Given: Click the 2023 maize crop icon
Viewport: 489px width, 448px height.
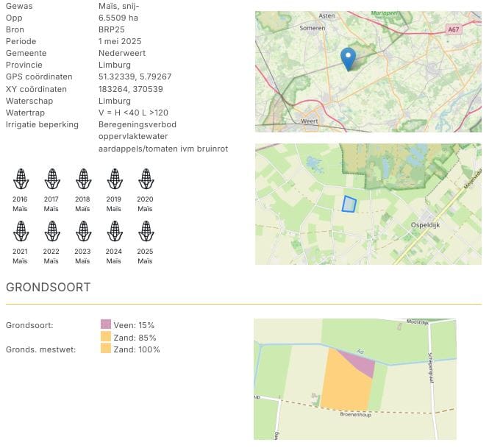Looking at the screenshot, I should pyautogui.click(x=82, y=231).
